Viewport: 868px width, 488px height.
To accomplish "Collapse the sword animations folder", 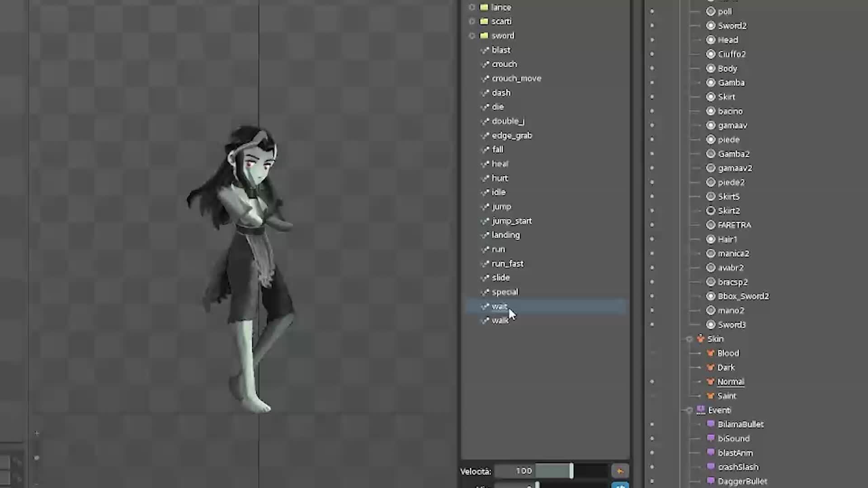I will pos(472,36).
